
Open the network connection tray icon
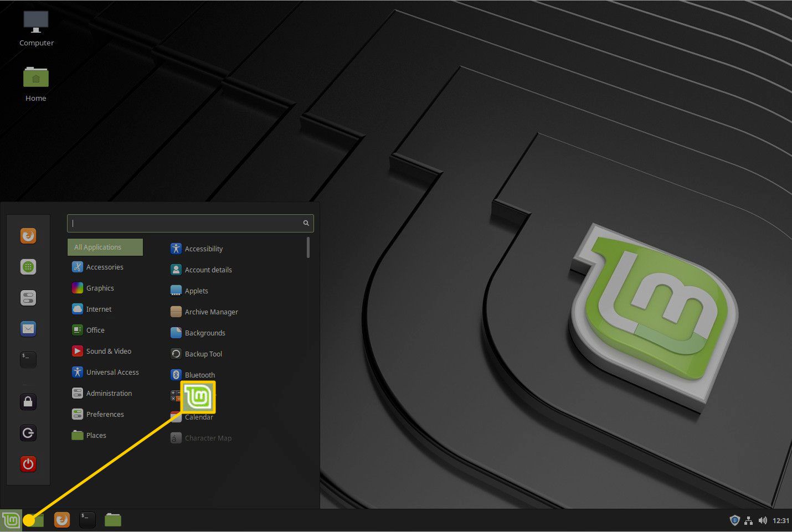coord(749,520)
